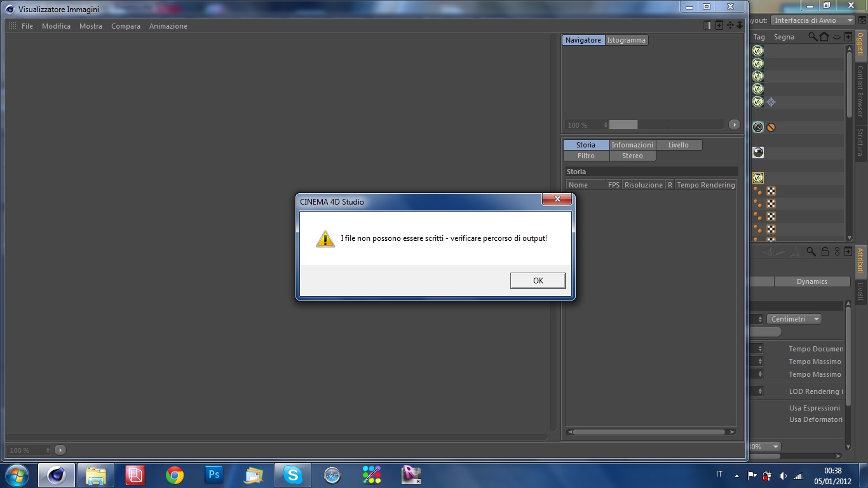Open the Filtro tab
Image resolution: width=868 pixels, height=488 pixels.
click(x=586, y=156)
